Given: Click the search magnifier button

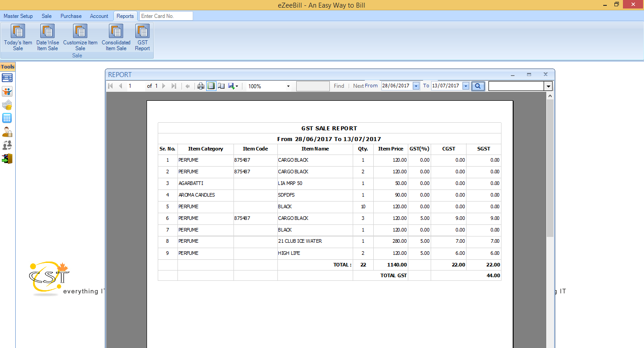Looking at the screenshot, I should [x=478, y=86].
